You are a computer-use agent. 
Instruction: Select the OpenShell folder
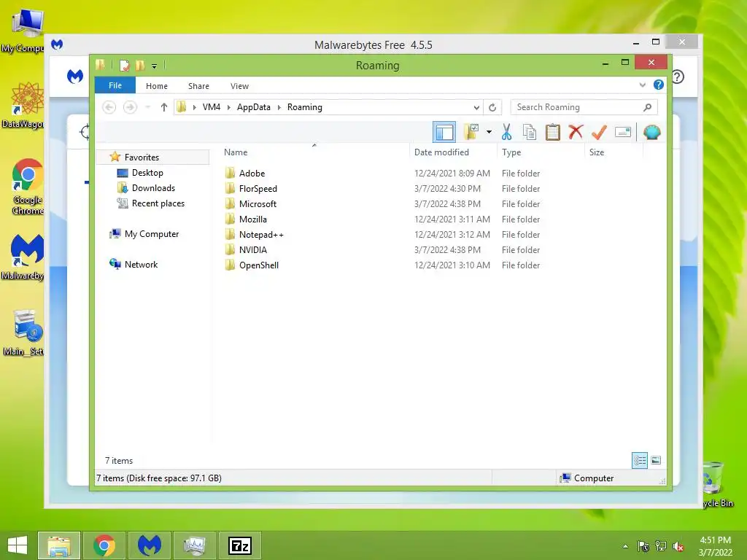click(x=259, y=265)
